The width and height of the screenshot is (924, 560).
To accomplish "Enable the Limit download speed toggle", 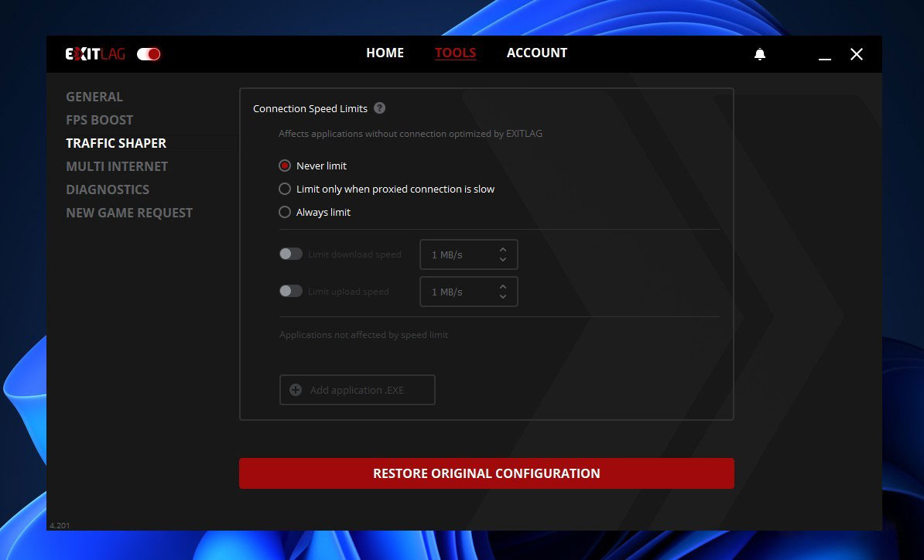I will [x=291, y=254].
